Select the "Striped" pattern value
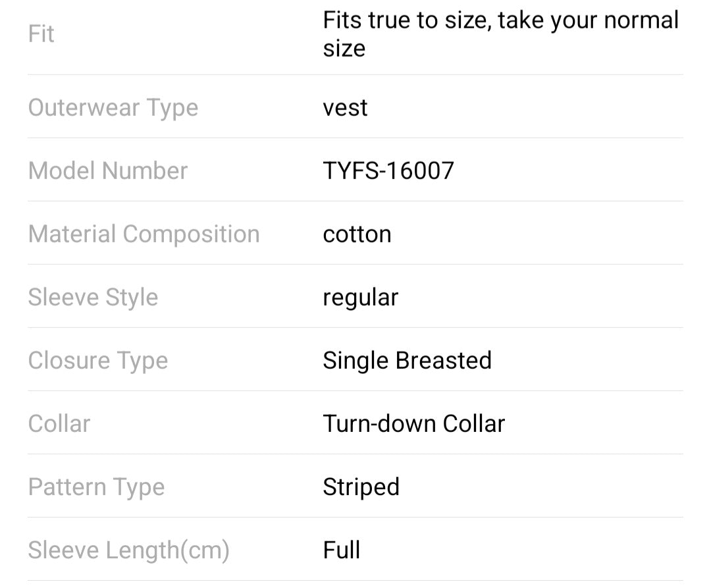Screen dimensions: 711x588 [361, 487]
